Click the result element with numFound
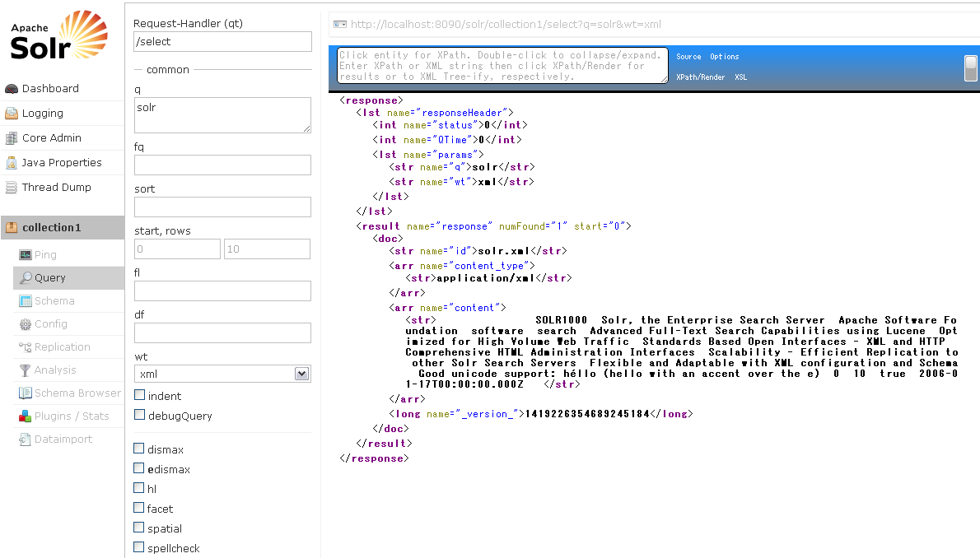Screen dimensions: 980x558 click(x=494, y=226)
